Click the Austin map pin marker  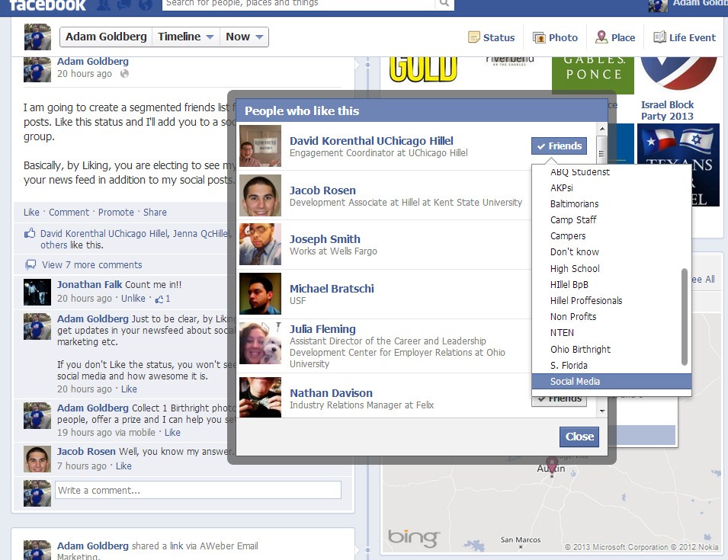click(552, 465)
